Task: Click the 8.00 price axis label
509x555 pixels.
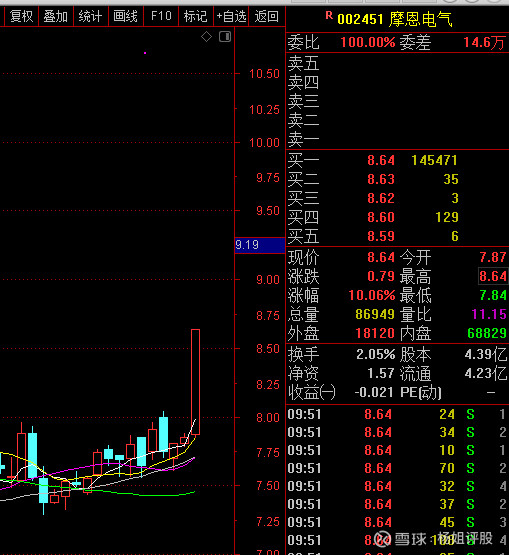Action: coord(268,418)
